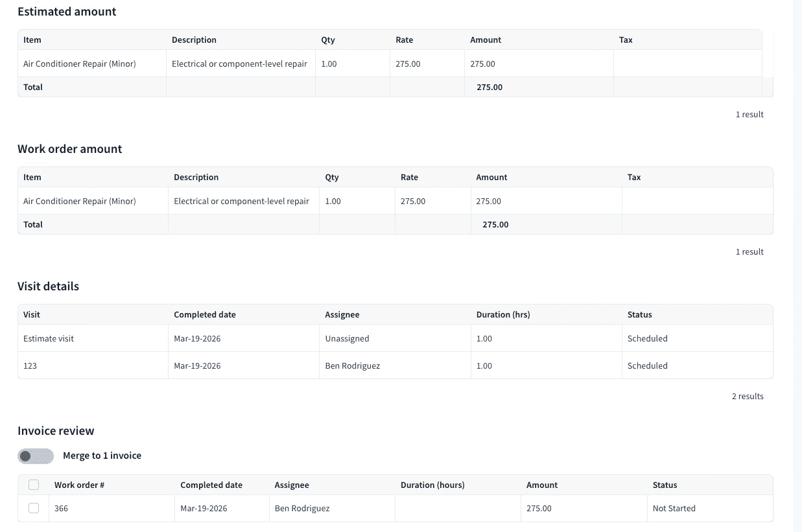Click the Item header in Estimated amount table
Screen dimensions: 802x532
tap(32, 40)
